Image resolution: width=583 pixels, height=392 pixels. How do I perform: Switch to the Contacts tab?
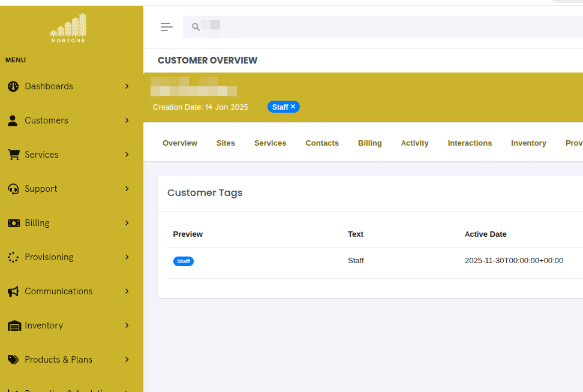tap(321, 143)
